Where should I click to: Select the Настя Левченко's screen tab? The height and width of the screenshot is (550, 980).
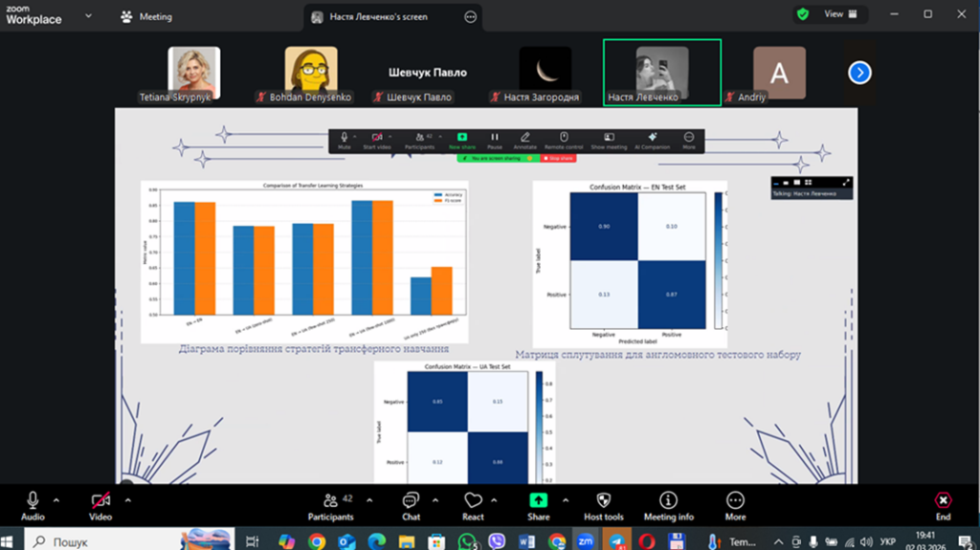point(383,16)
